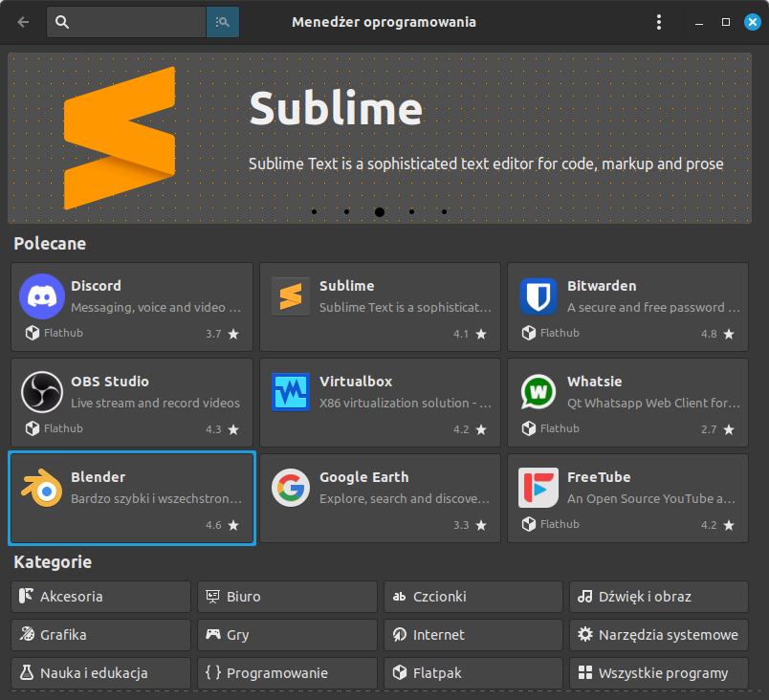
Task: Click the Biuro presentation icon
Action: coord(212,596)
